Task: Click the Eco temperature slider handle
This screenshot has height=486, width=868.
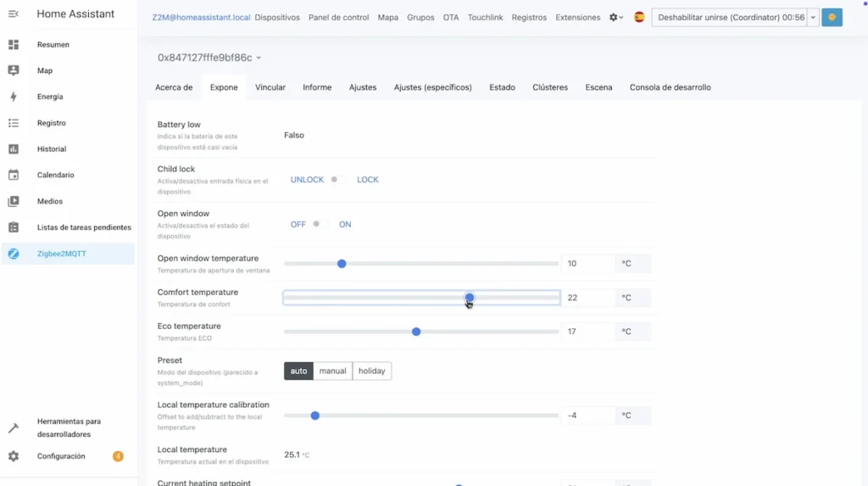Action: (x=416, y=332)
